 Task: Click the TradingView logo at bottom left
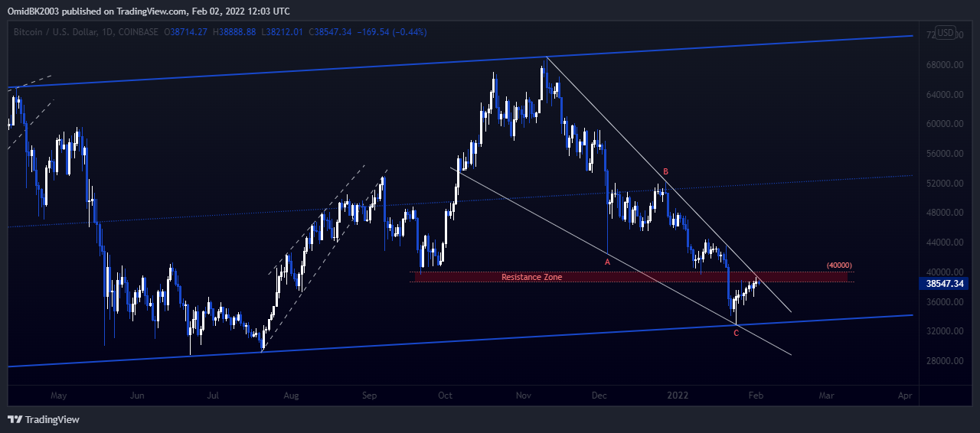(44, 419)
